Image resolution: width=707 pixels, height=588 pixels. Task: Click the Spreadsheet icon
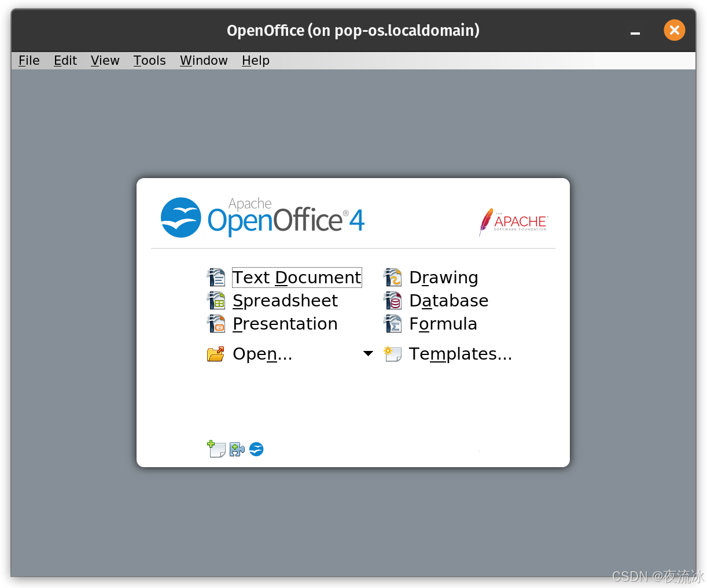pos(216,301)
